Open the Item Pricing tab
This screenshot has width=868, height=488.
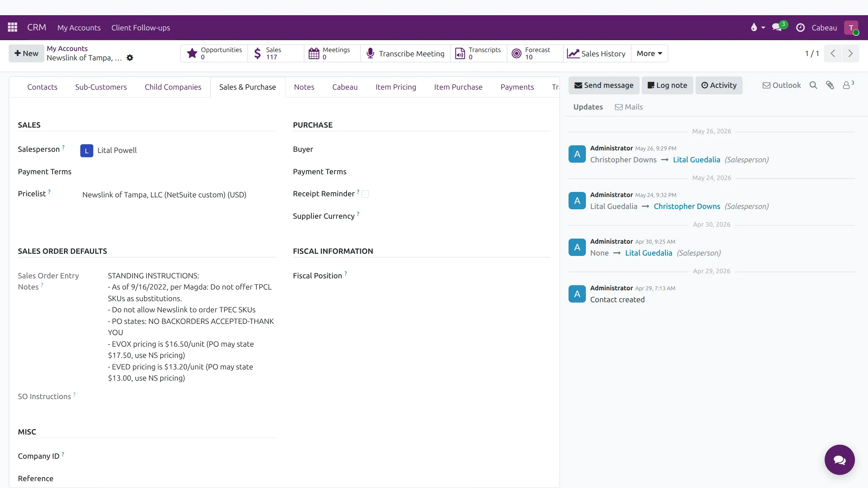(396, 87)
